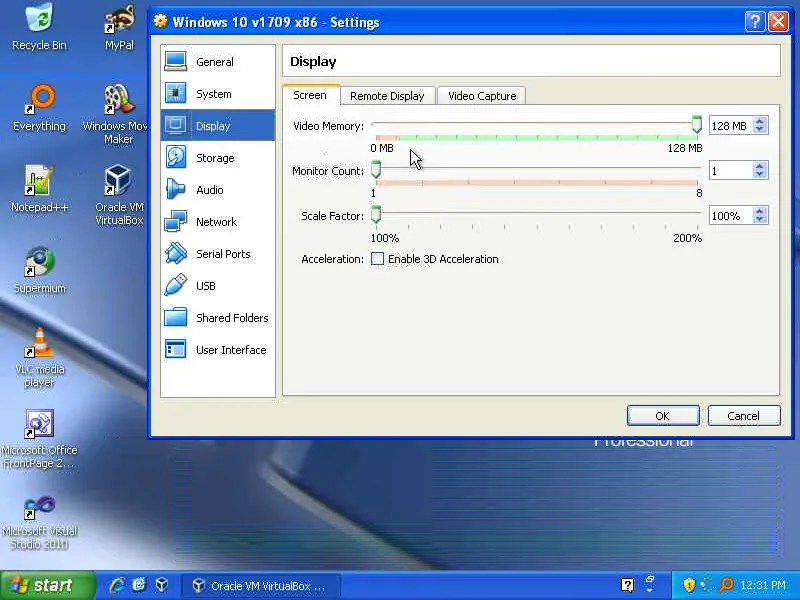
Task: Click the orange magnifier tray icon
Action: (x=726, y=585)
